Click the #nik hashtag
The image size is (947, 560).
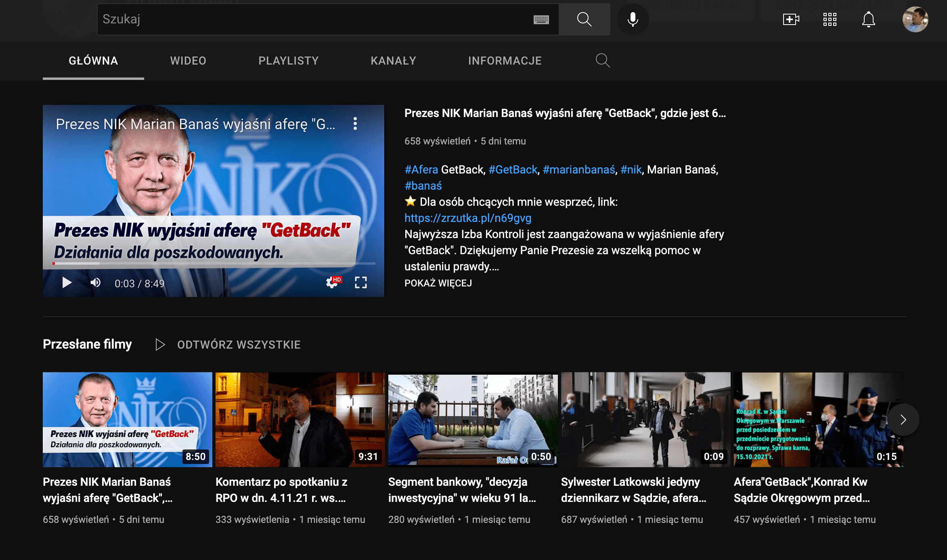(x=631, y=169)
